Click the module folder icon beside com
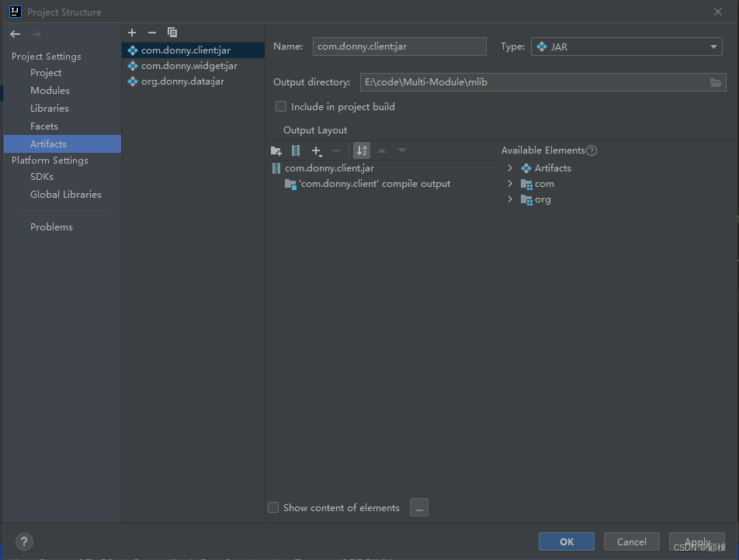This screenshot has width=739, height=560. point(526,184)
